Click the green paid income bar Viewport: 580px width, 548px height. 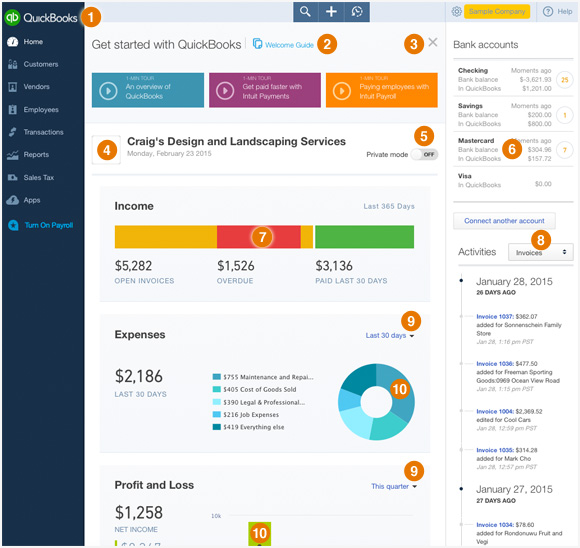point(364,237)
